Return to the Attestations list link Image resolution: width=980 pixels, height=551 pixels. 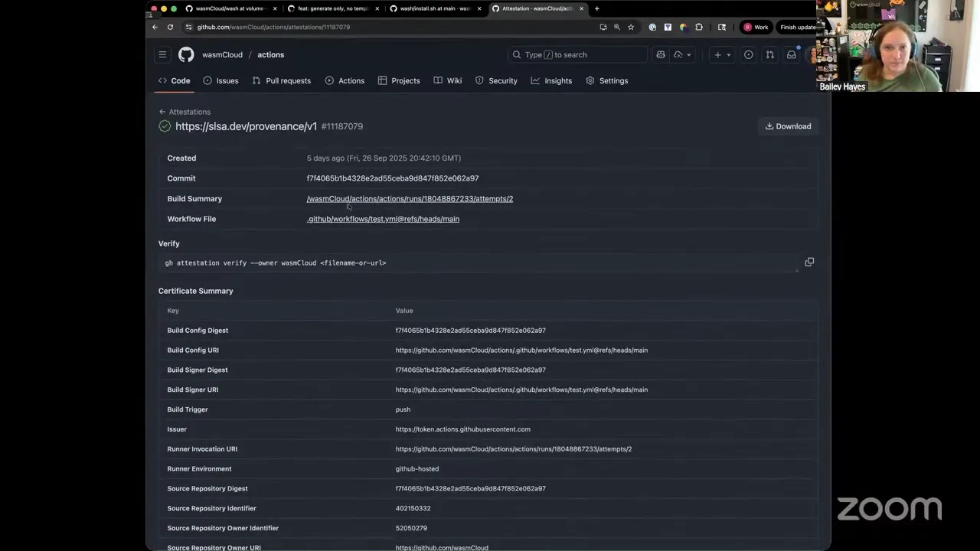pyautogui.click(x=185, y=112)
